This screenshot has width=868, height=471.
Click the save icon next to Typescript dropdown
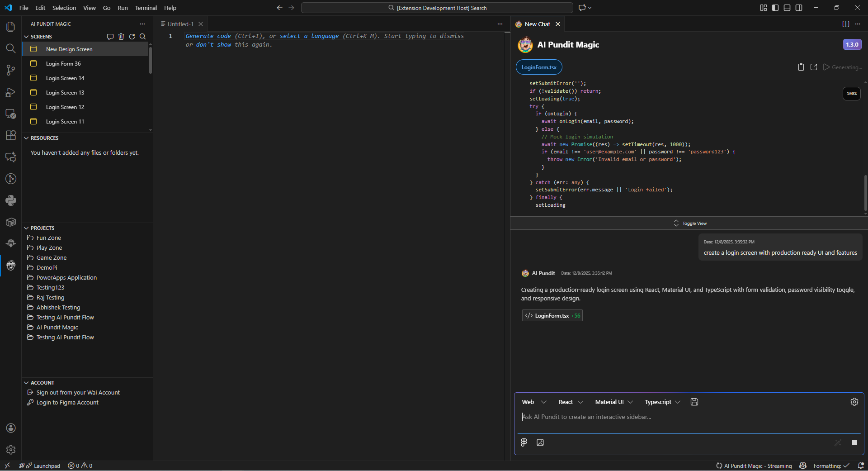(x=694, y=402)
